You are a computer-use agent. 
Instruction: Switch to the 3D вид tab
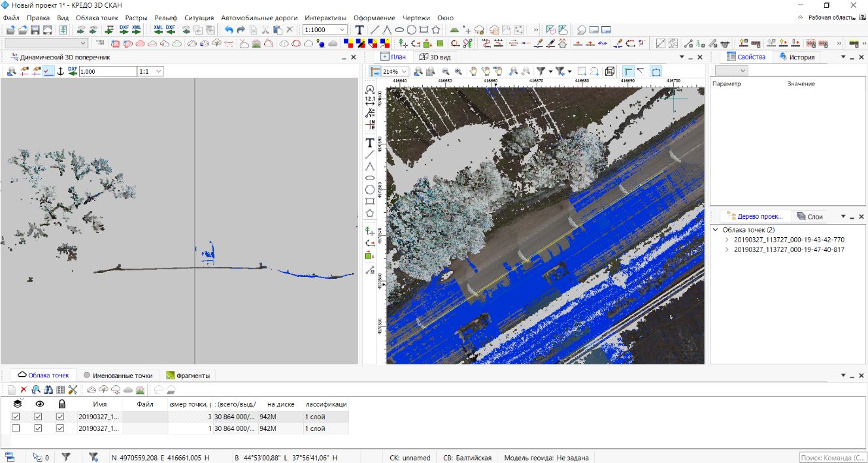tap(435, 57)
